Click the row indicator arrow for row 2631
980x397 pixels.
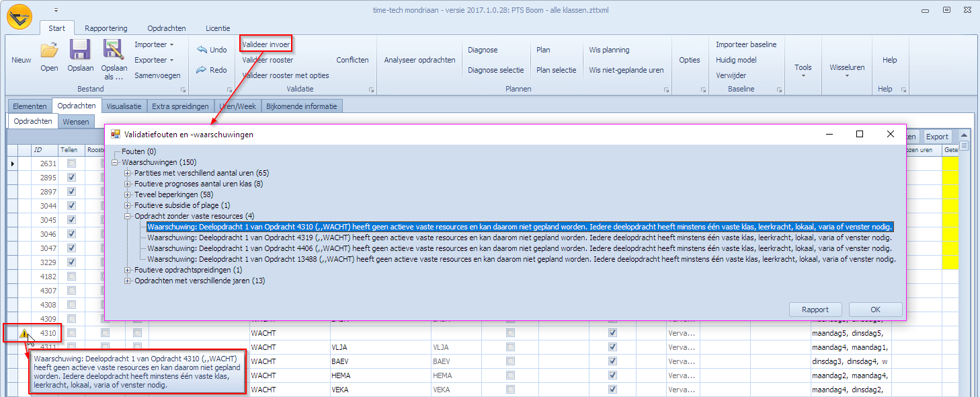[x=12, y=164]
